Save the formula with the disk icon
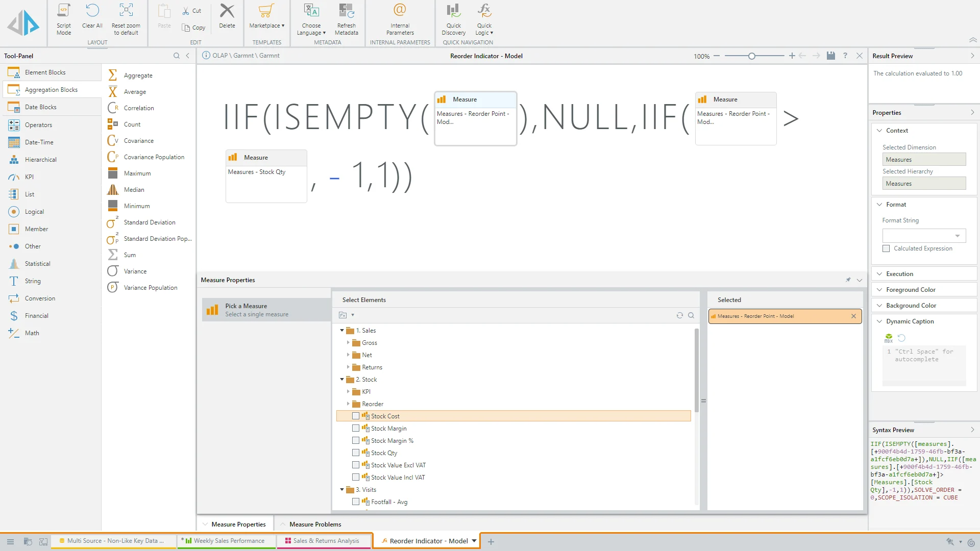Viewport: 980px width, 551px height. pyautogui.click(x=831, y=56)
